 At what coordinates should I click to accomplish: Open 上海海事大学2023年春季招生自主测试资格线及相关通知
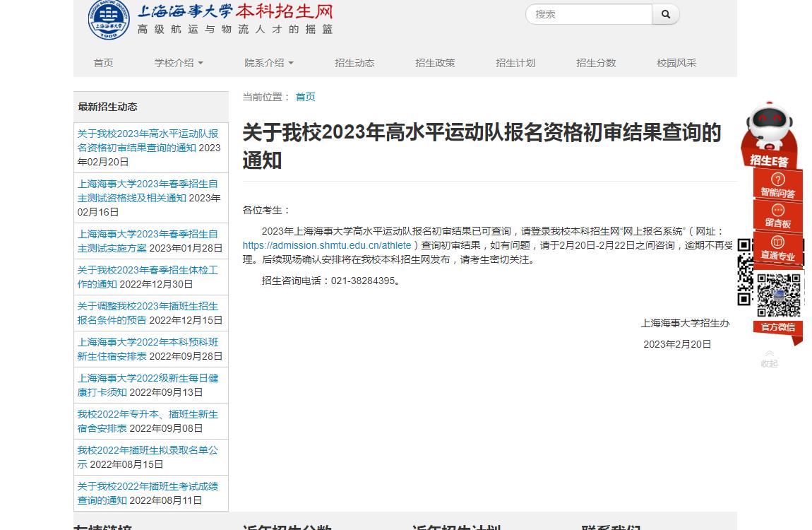(x=148, y=191)
